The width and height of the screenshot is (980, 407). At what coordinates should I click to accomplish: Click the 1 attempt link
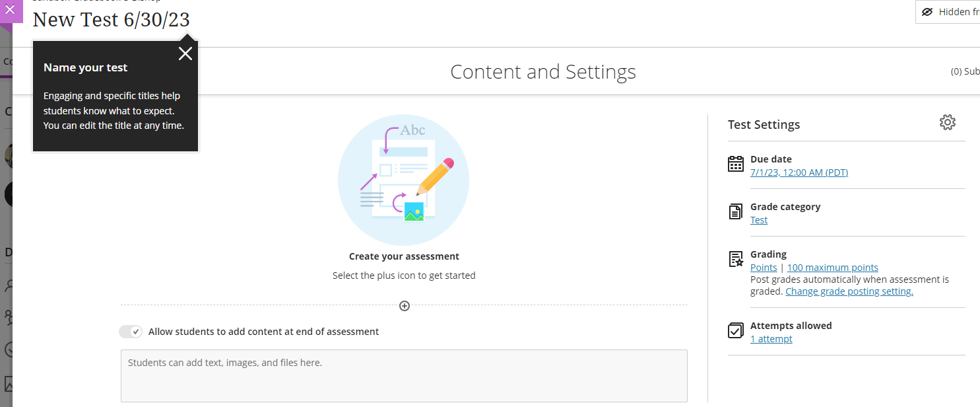pos(771,339)
